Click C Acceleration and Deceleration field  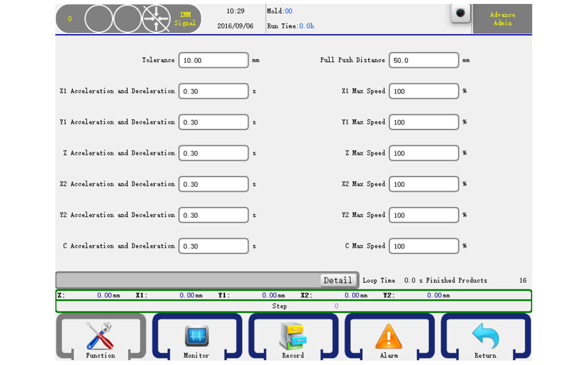pyautogui.click(x=213, y=246)
